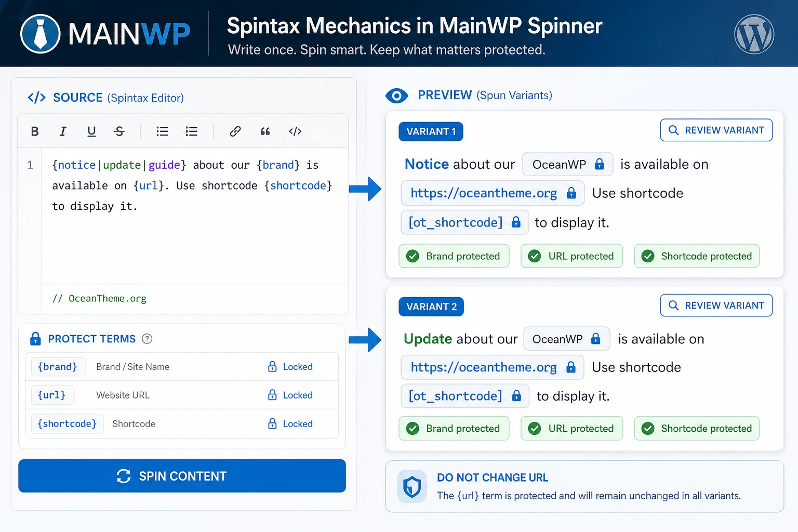Click Brand protected badge in Variant 2
The width and height of the screenshot is (798, 532).
coord(454,429)
